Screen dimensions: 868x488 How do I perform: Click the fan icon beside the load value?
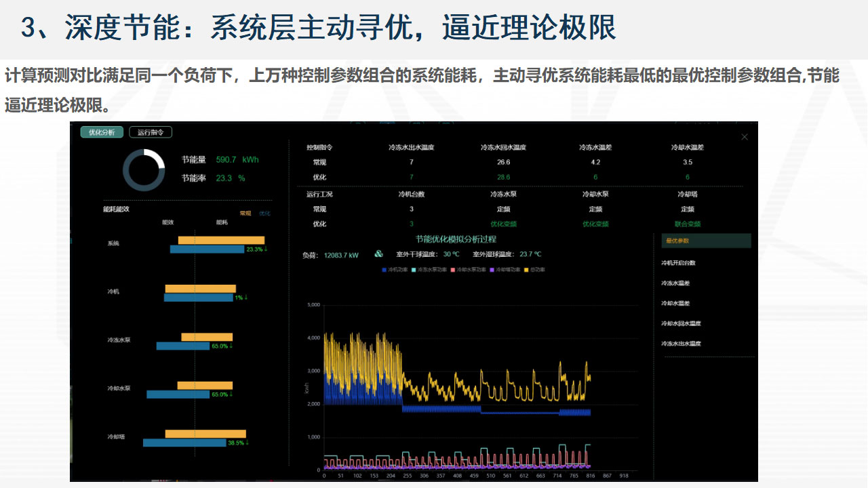coord(378,255)
